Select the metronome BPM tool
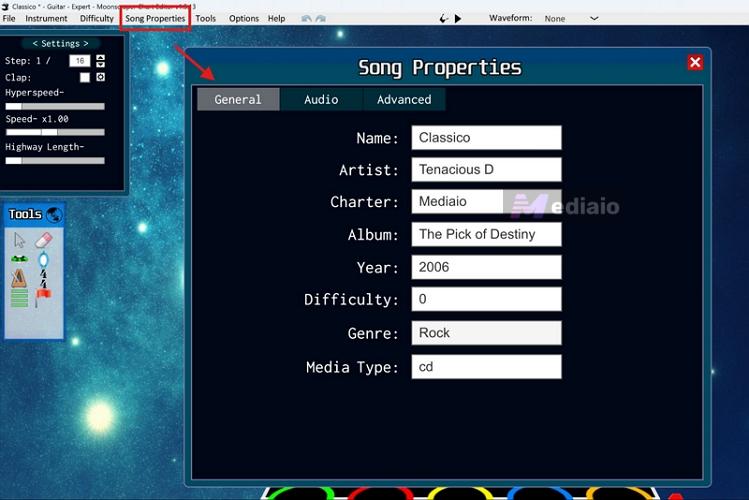 pyautogui.click(x=19, y=278)
